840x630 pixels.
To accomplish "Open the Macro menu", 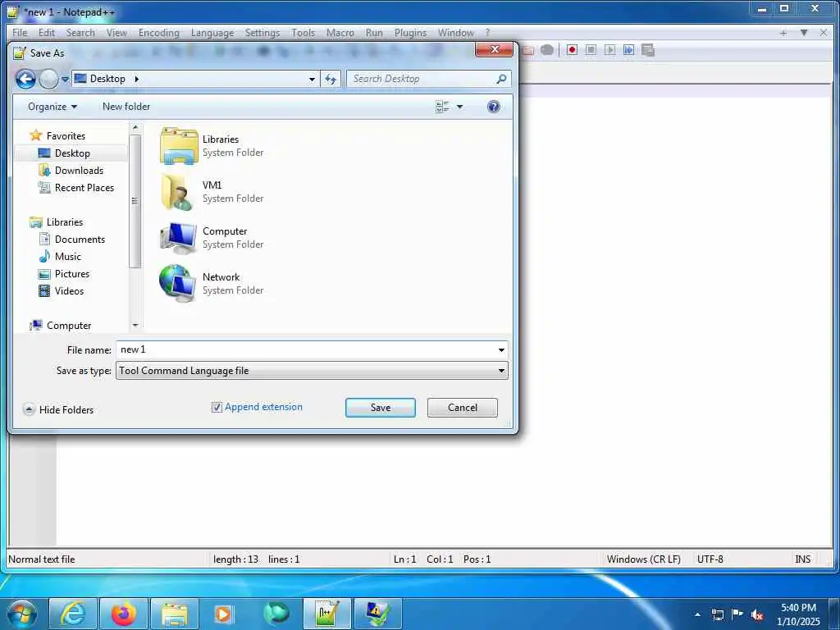I will click(x=340, y=33).
